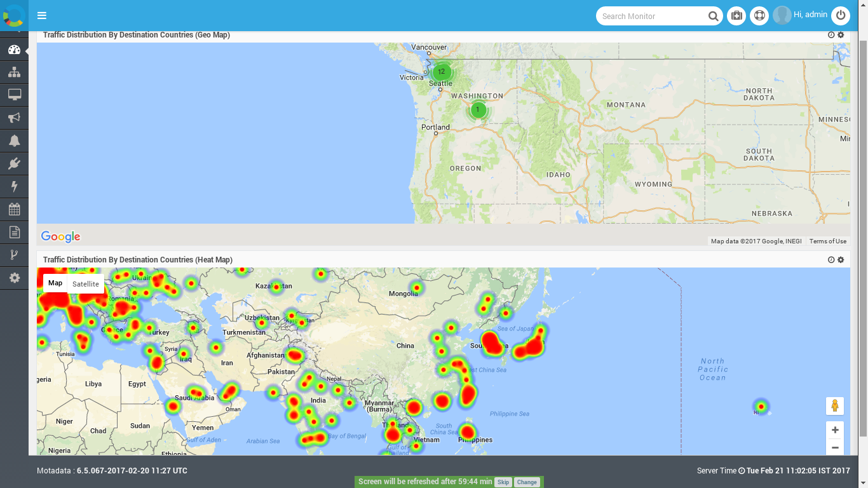Viewport: 868px width, 488px height.
Task: Click the Libya label on heat map
Action: point(93,384)
